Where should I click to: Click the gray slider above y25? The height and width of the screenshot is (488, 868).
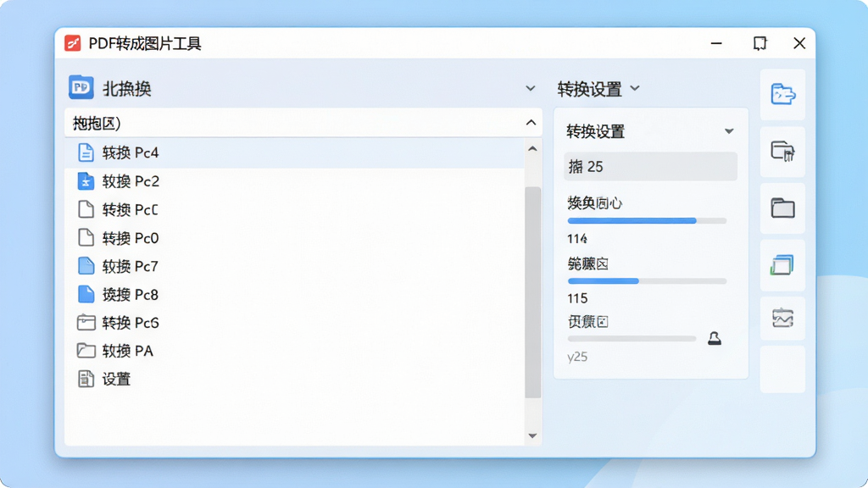(632, 338)
